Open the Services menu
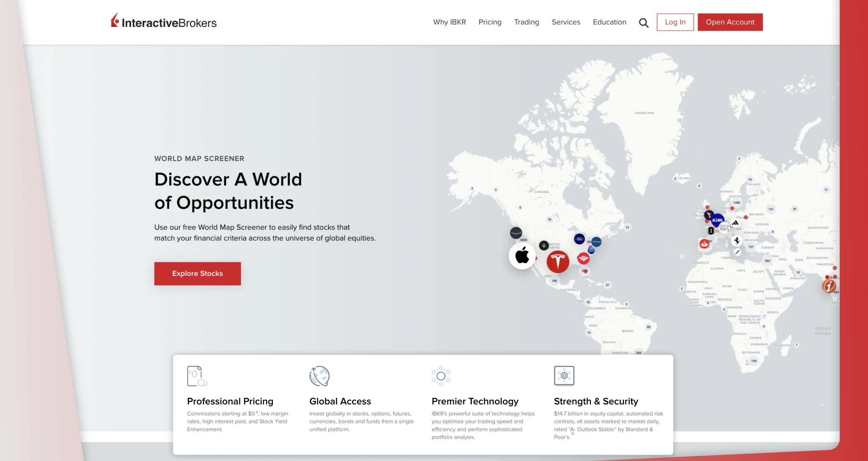This screenshot has height=461, width=868. tap(566, 22)
